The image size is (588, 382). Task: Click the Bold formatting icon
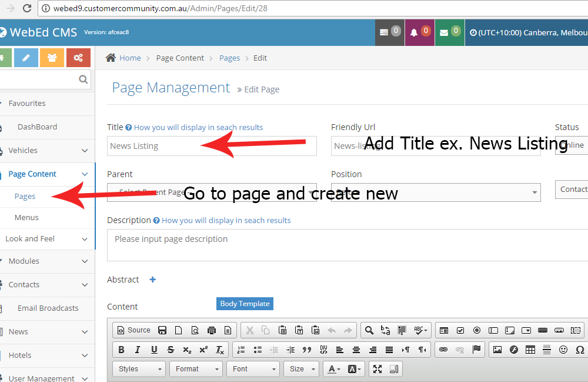[x=121, y=350]
